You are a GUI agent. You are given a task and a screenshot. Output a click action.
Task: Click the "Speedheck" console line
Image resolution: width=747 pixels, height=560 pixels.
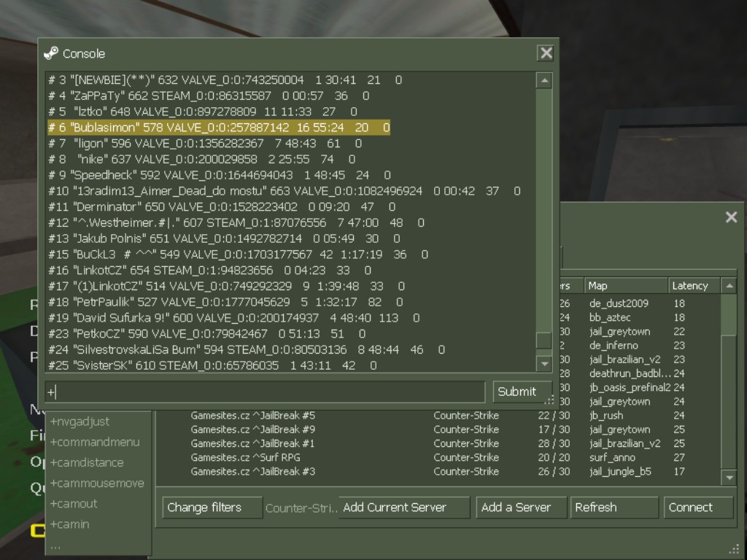tap(219, 175)
